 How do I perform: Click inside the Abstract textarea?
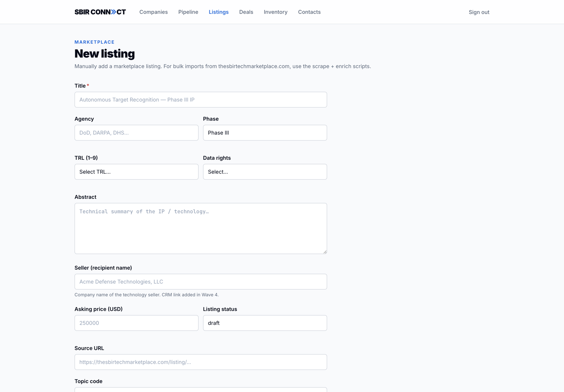point(201,229)
